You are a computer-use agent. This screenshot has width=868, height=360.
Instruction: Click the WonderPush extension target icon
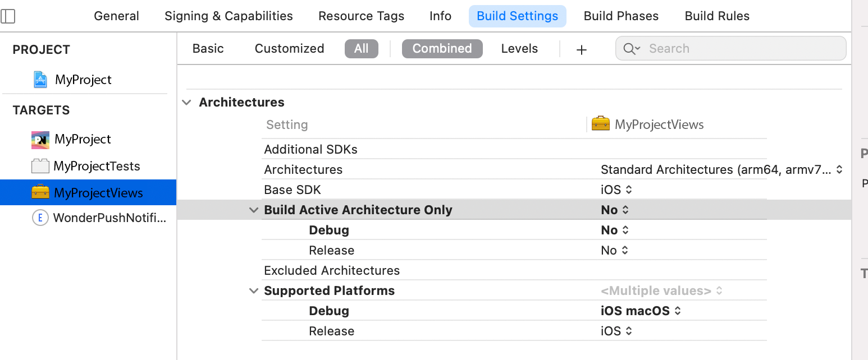click(40, 218)
